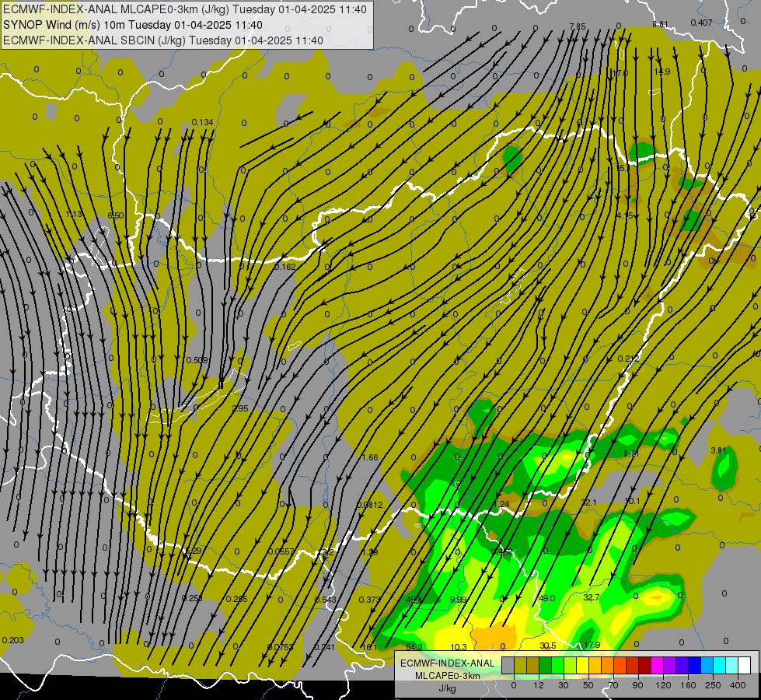Select the map value 54.3
The width and height of the screenshot is (761, 700).
click(x=414, y=647)
